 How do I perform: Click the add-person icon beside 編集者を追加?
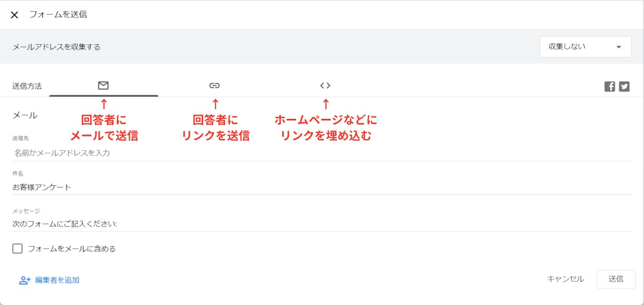(25, 280)
